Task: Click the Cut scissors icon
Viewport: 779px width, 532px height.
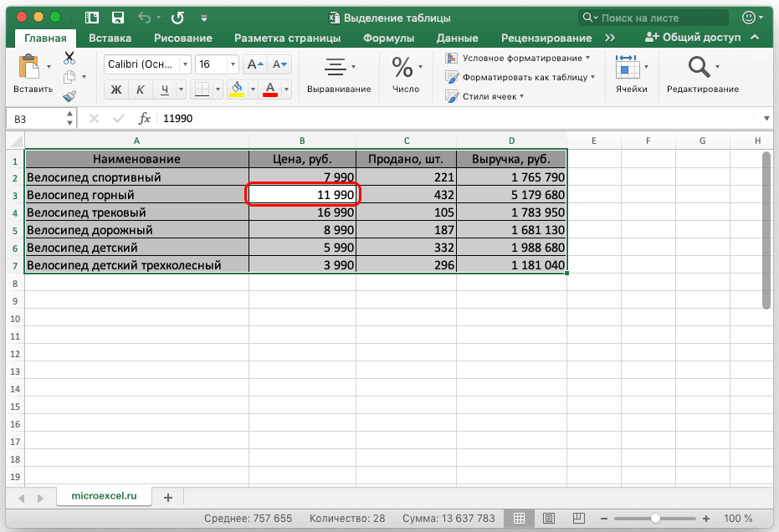Action: coord(69,58)
